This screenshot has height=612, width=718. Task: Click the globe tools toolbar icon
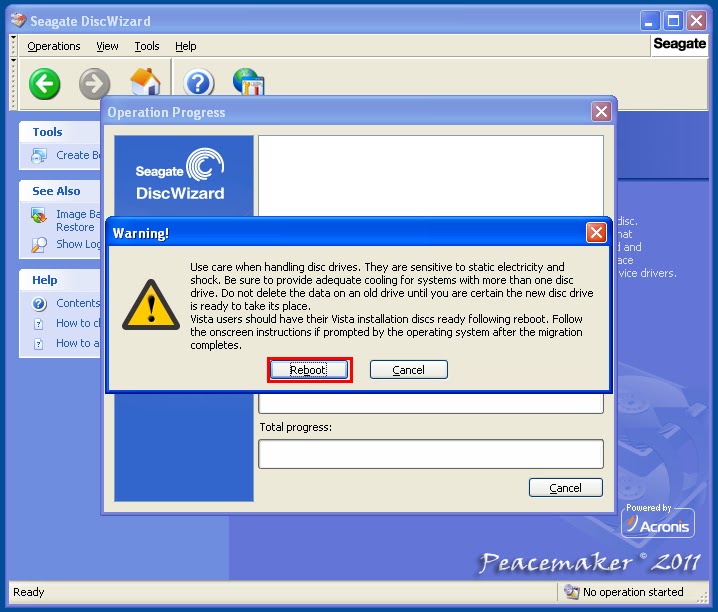coord(248,81)
